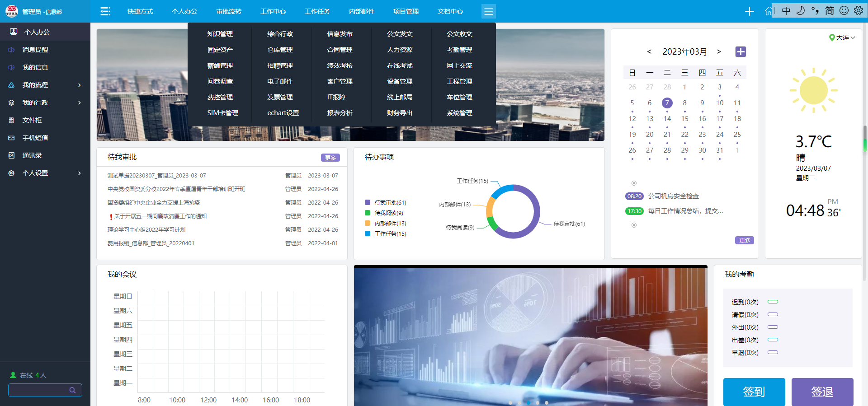Open 文件柜 from the sidebar
The height and width of the screenshot is (406, 868).
[32, 120]
